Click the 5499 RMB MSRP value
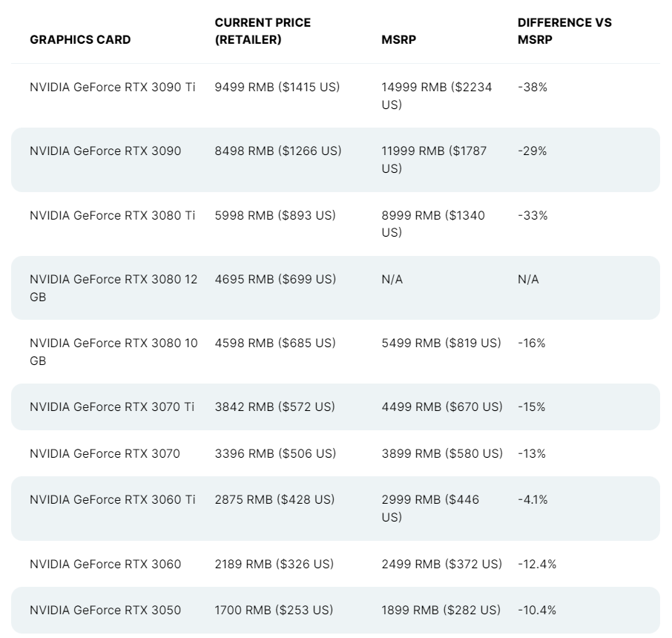This screenshot has width=672, height=638. tap(441, 343)
